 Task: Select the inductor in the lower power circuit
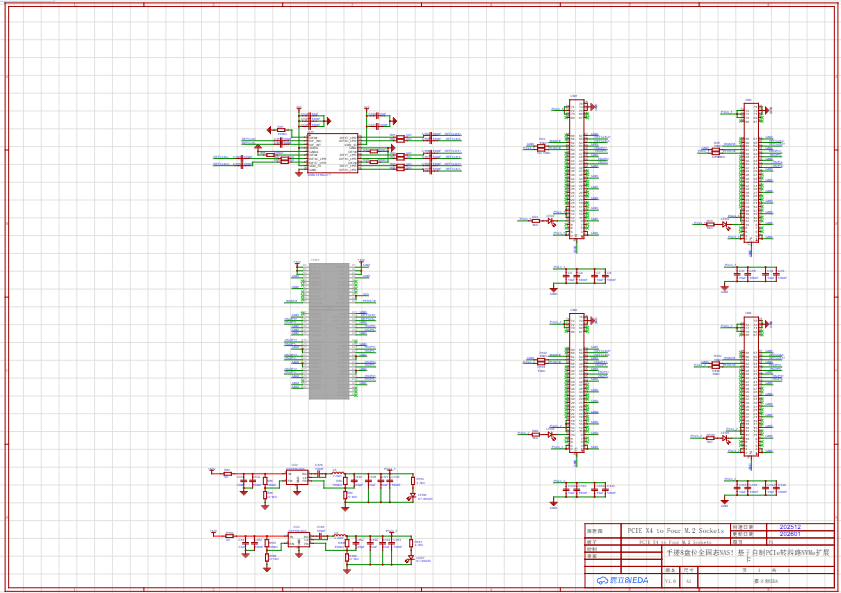(338, 536)
